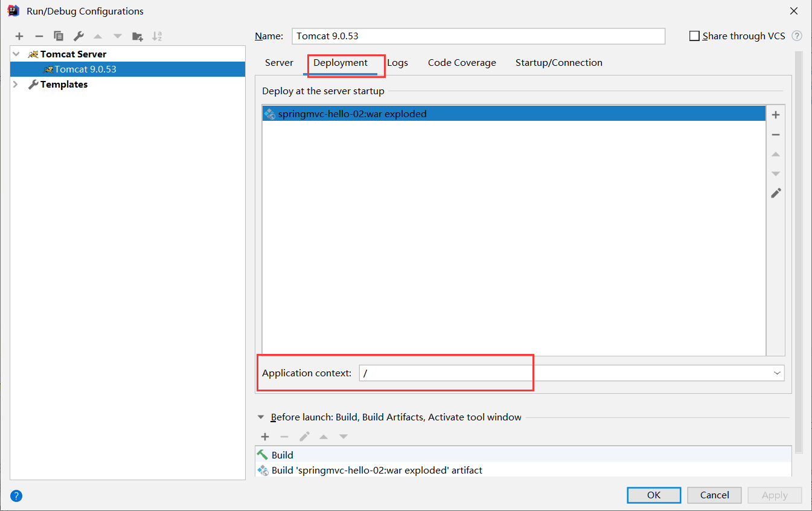Expand the Templates tree node
Screen dimensions: 812x511
16,85
